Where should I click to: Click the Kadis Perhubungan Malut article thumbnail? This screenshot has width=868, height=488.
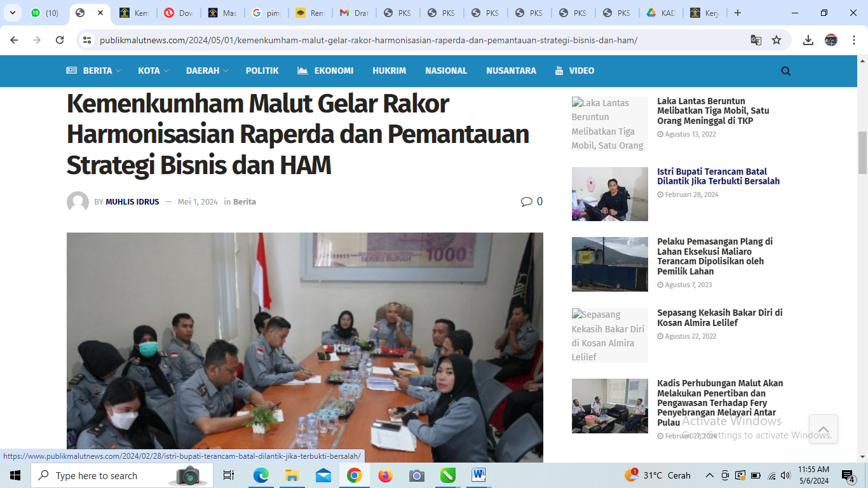coord(609,406)
